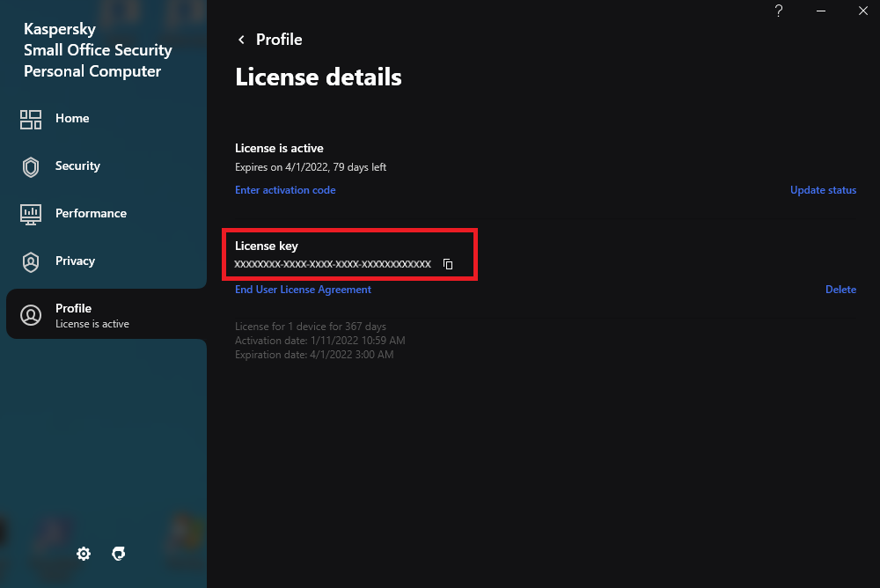Close the Kaspersky window
The width and height of the screenshot is (880, 588).
[x=862, y=11]
